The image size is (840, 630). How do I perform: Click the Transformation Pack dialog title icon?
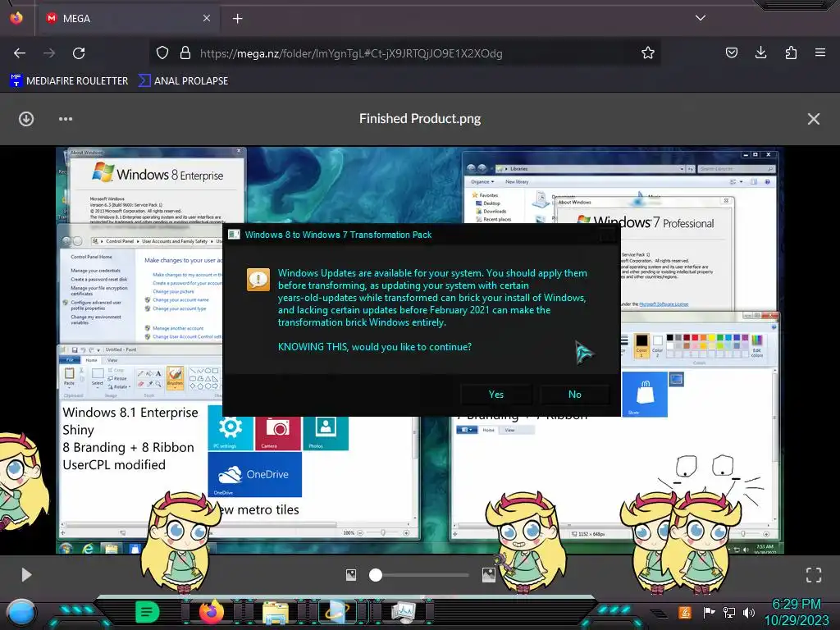click(x=234, y=235)
